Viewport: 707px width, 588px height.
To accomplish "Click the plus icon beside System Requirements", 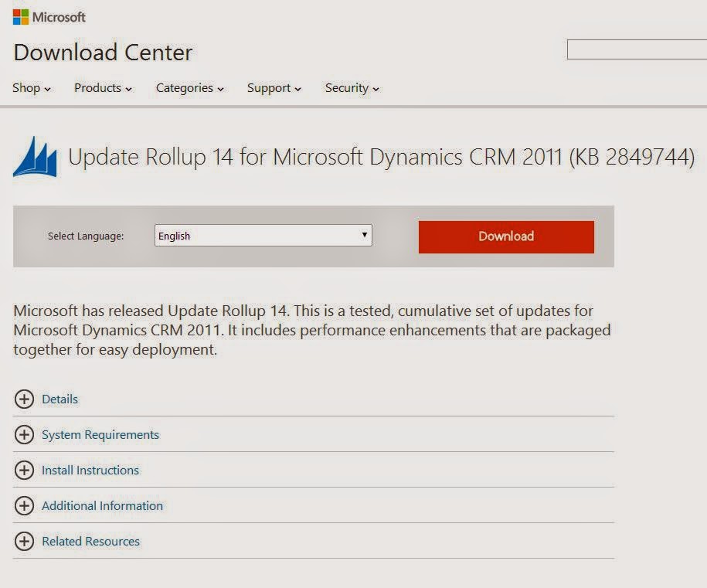I will [25, 435].
